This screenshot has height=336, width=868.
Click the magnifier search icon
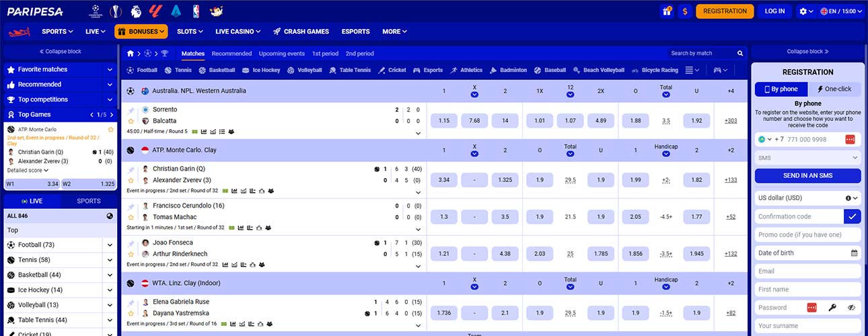[x=741, y=53]
